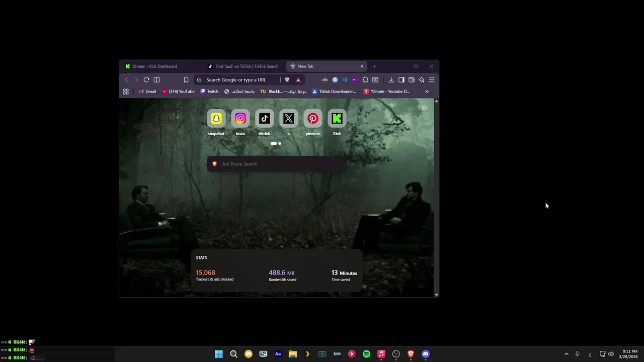644x362 pixels.
Task: Open Brave Wallet icon
Action: (x=411, y=79)
